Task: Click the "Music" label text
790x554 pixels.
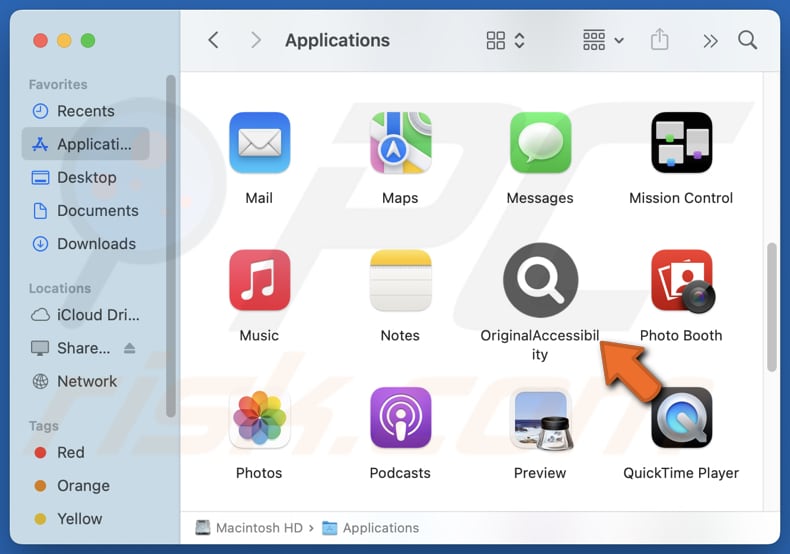Action: tap(259, 335)
